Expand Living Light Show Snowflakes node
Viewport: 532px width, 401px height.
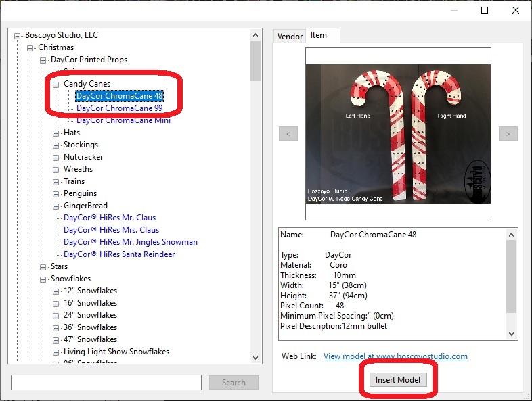56,352
